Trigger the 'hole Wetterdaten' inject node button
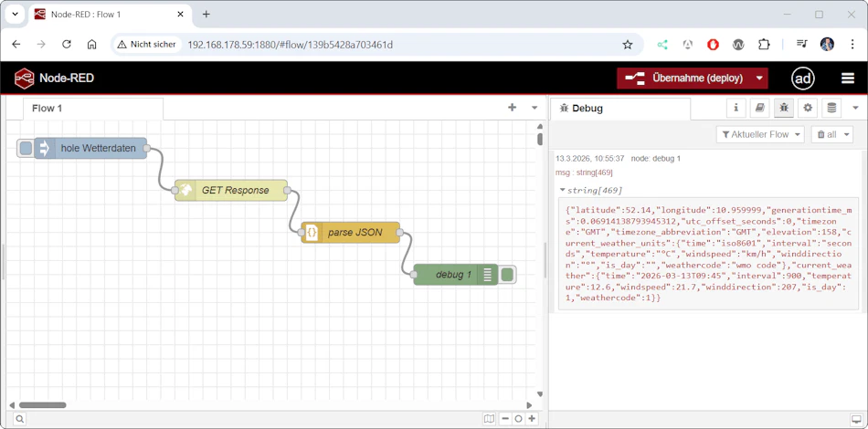868x429 pixels. click(x=26, y=148)
